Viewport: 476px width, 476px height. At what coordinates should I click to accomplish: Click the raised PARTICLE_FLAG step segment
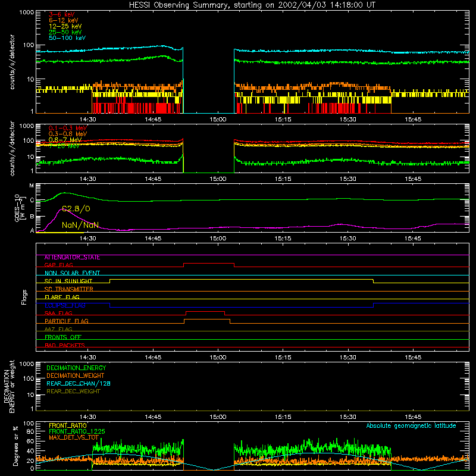pos(207,320)
